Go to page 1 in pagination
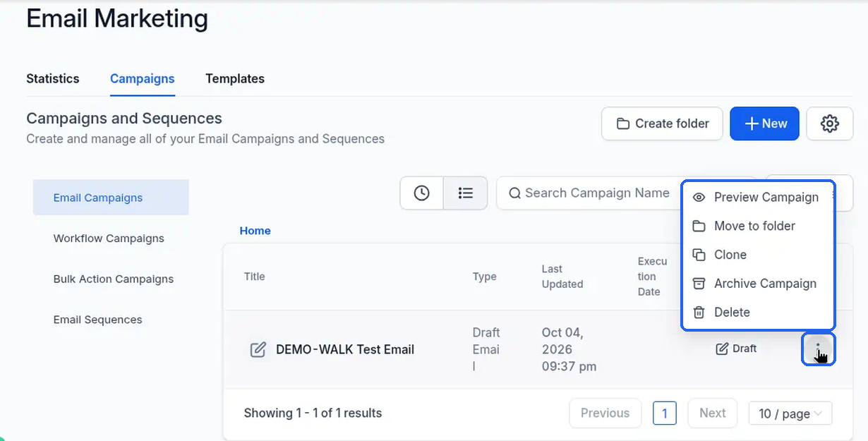Viewport: 868px width, 441px height. 665,413
